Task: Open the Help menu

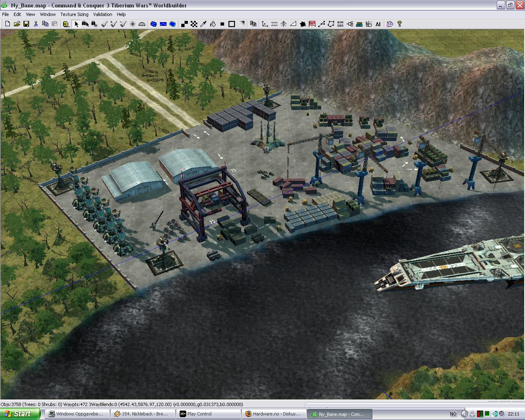Action: tap(121, 14)
